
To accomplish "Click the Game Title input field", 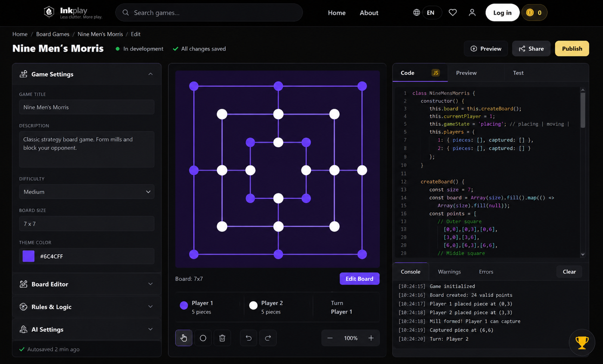I will [x=87, y=107].
